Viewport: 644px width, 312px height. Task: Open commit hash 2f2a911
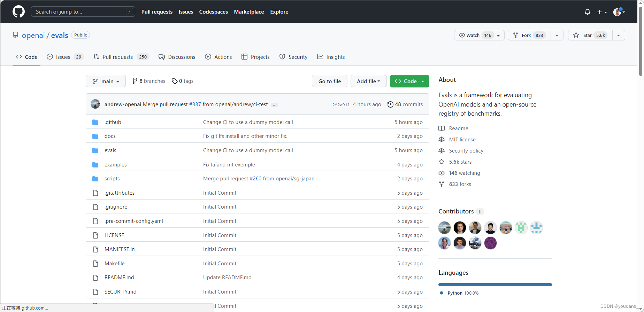tap(341, 104)
